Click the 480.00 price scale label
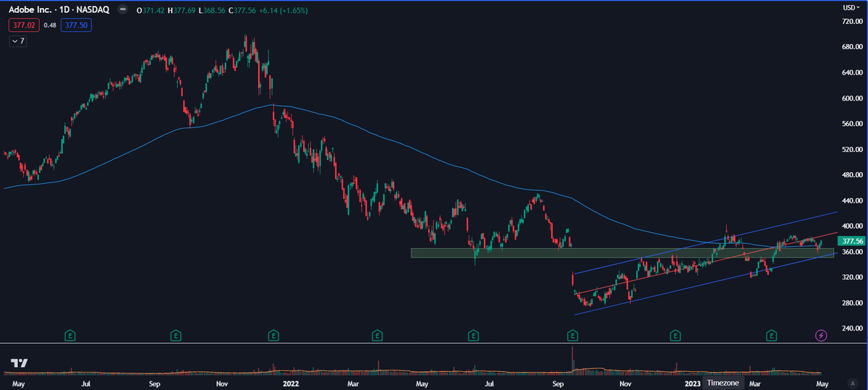Viewport: 868px width, 390px height. [x=851, y=175]
